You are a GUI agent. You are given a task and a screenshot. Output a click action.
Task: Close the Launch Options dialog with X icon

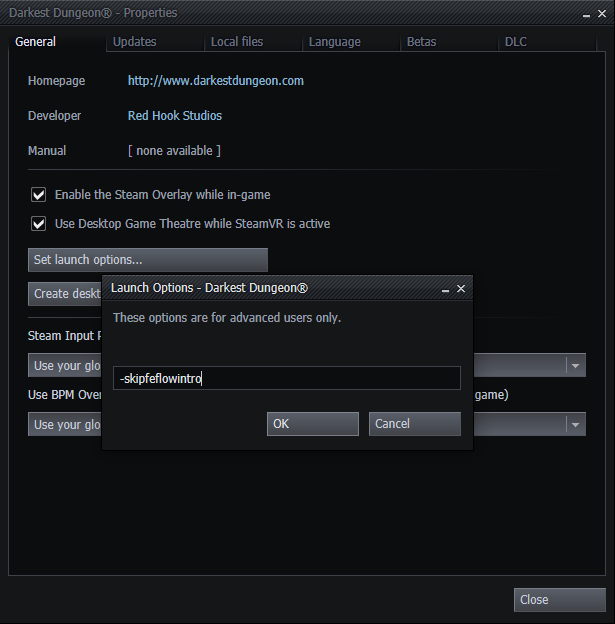click(461, 288)
